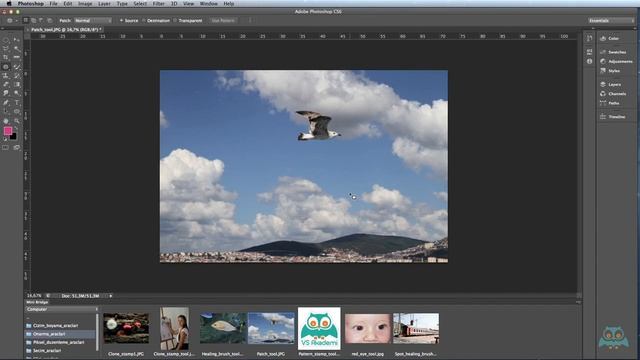
Task: Open the Adjustments panel
Action: (616, 62)
